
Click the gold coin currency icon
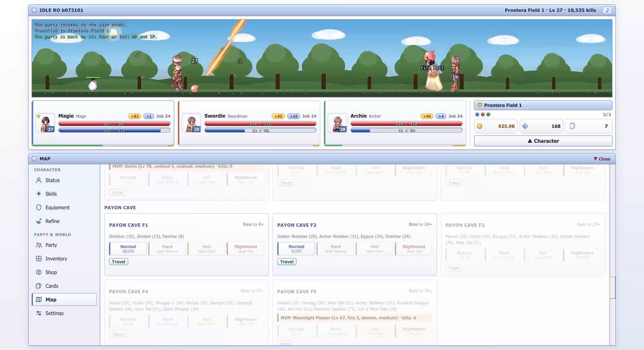point(480,126)
